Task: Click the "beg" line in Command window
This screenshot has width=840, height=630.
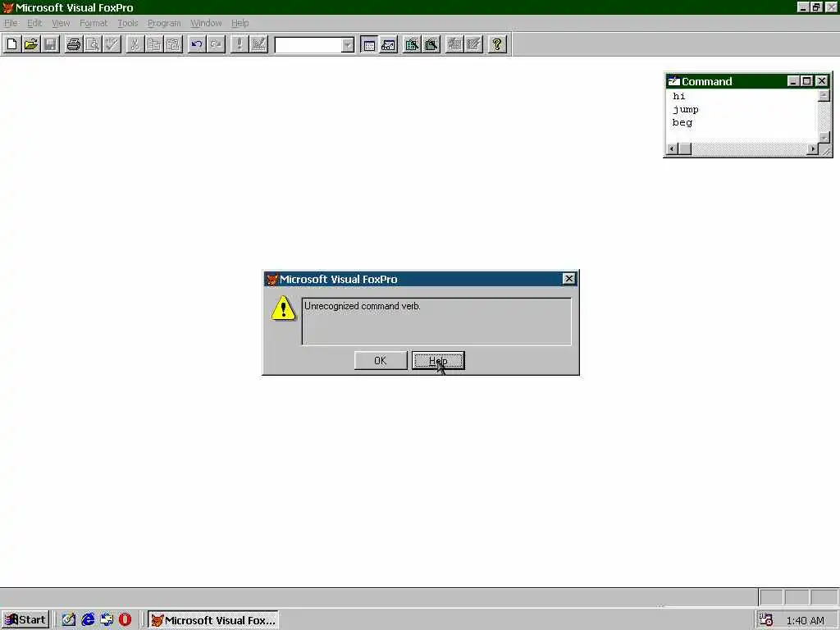Action: click(x=682, y=123)
